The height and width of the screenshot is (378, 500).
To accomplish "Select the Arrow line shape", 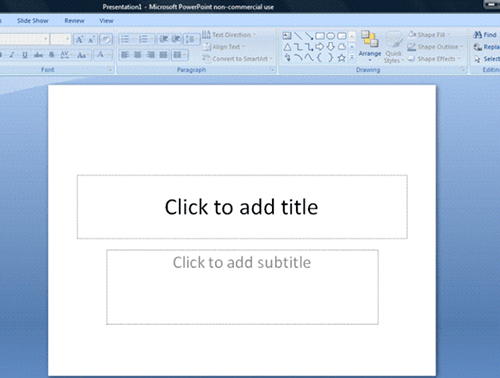I will point(309,36).
